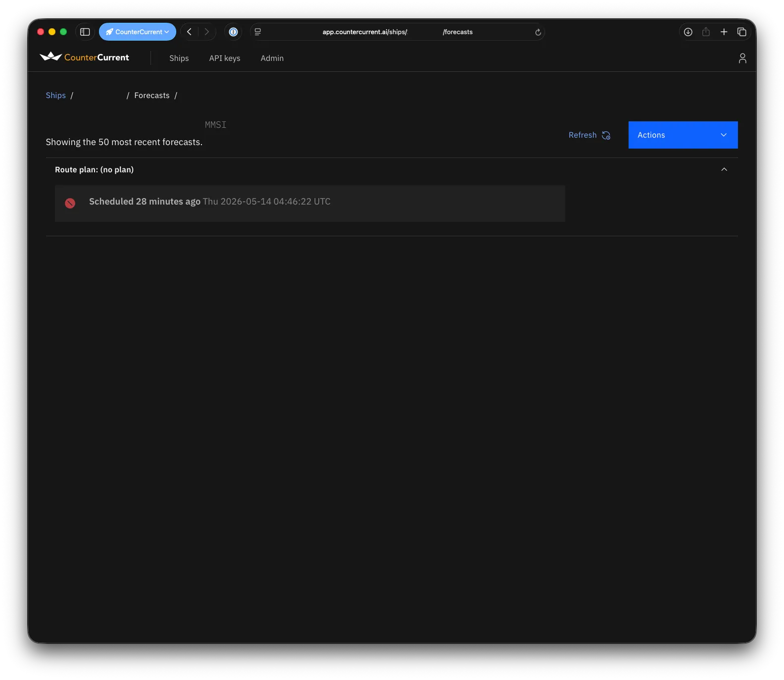Click the app.countercurrent.ai address bar

coord(397,32)
